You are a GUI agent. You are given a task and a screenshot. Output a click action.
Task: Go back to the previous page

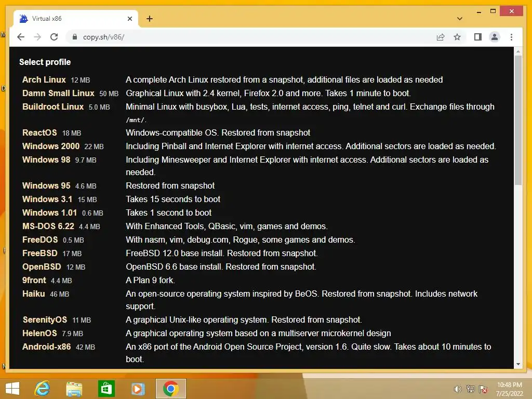(x=21, y=37)
